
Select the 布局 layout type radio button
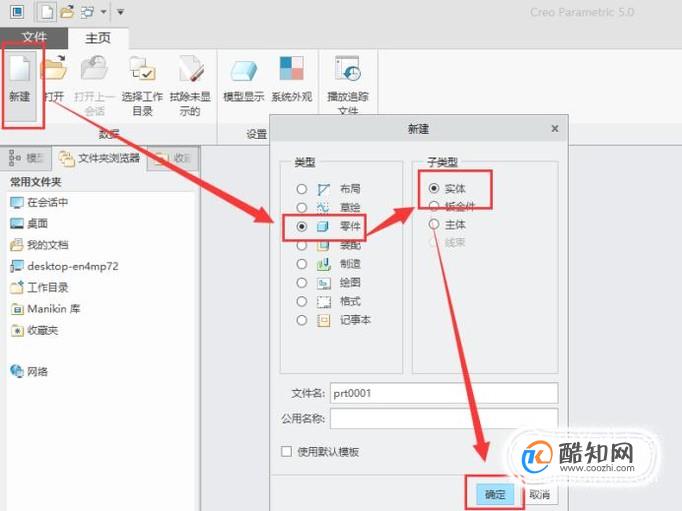(301, 189)
